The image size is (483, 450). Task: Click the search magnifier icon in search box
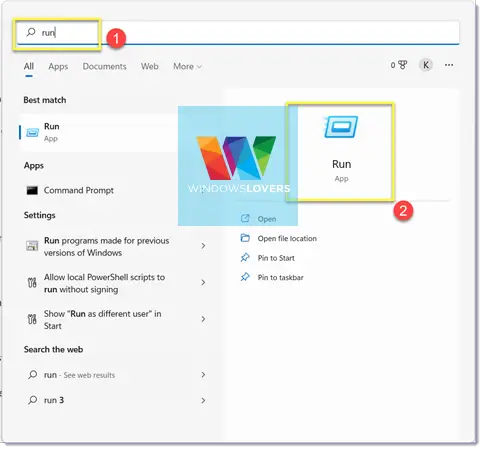(31, 32)
